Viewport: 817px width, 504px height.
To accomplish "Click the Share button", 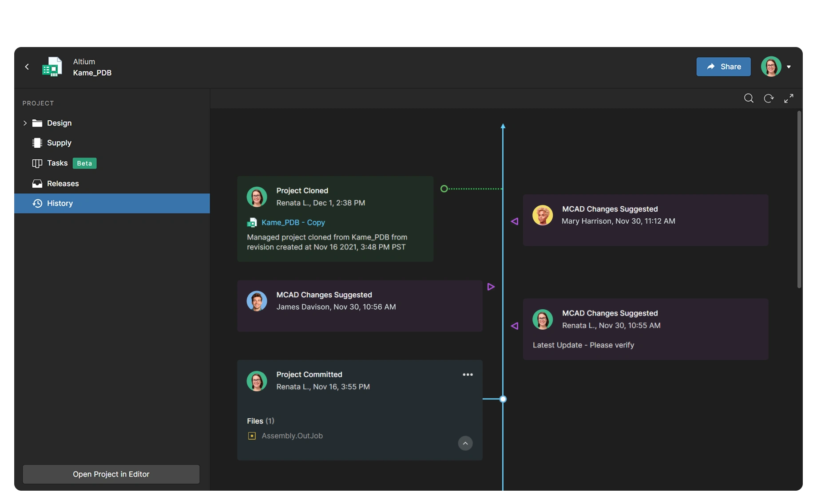I will 723,67.
